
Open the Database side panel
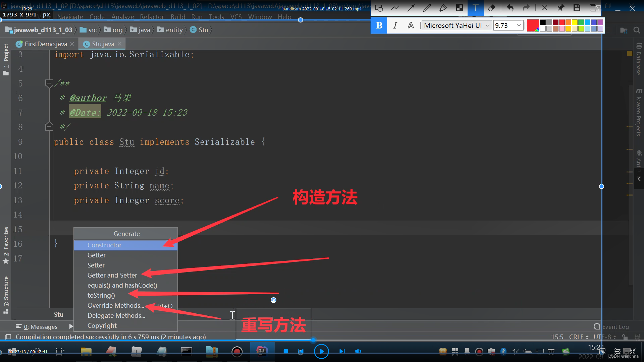(x=639, y=59)
